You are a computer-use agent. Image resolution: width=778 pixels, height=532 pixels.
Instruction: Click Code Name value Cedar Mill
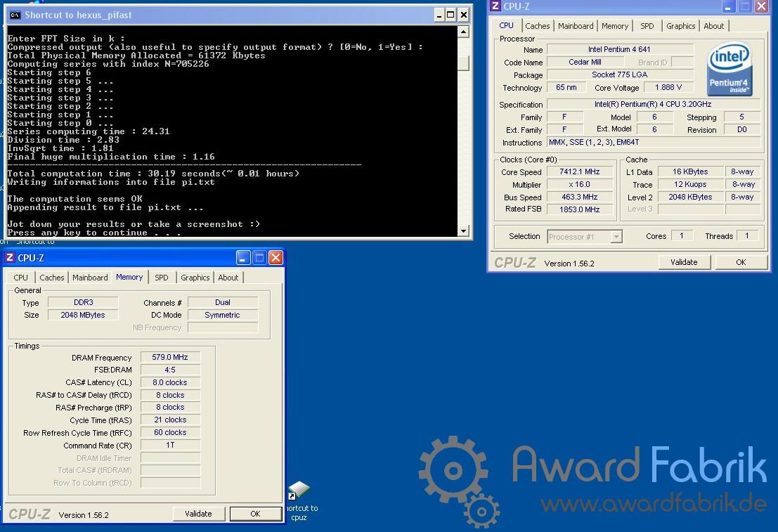pos(585,62)
